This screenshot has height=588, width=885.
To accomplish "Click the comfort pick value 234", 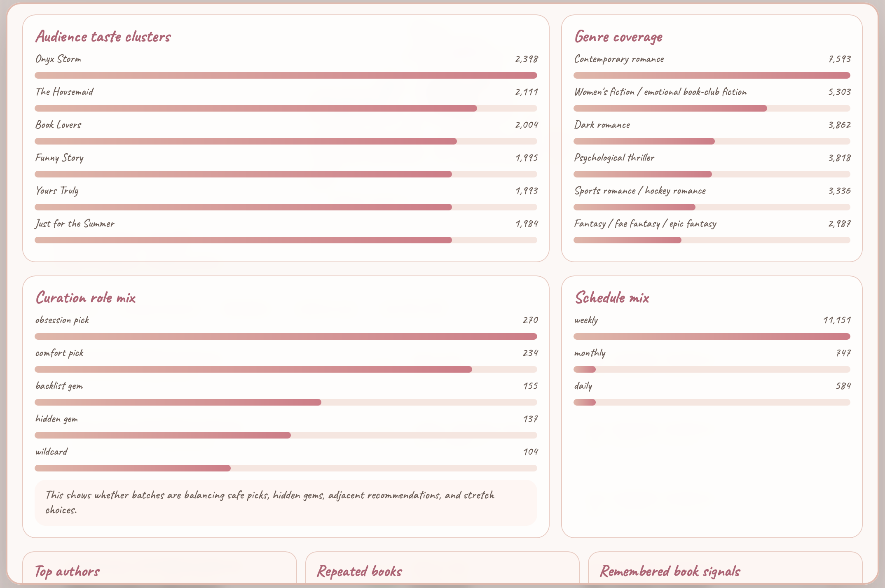I will pos(531,353).
